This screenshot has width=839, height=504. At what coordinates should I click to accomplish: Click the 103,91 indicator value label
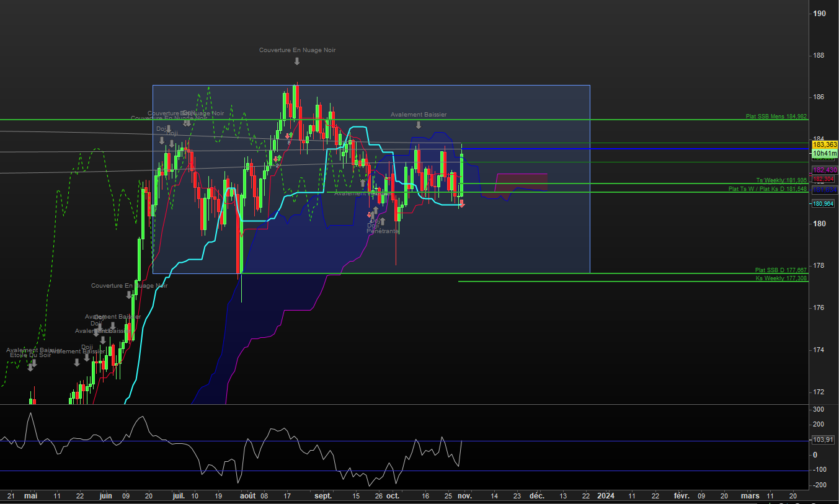pos(823,440)
